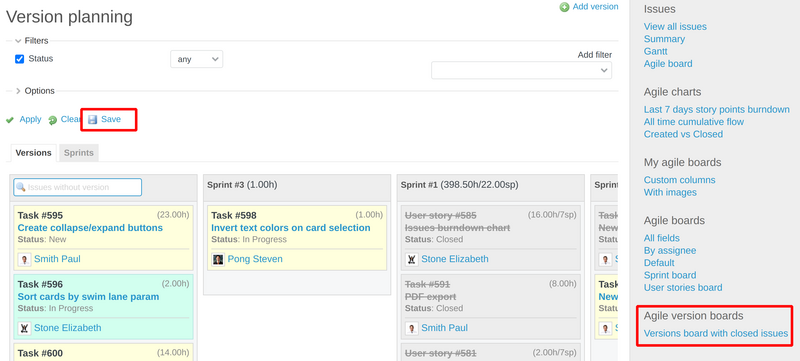Open Sort cards by swim lane param issue
The width and height of the screenshot is (800, 361).
coord(88,296)
